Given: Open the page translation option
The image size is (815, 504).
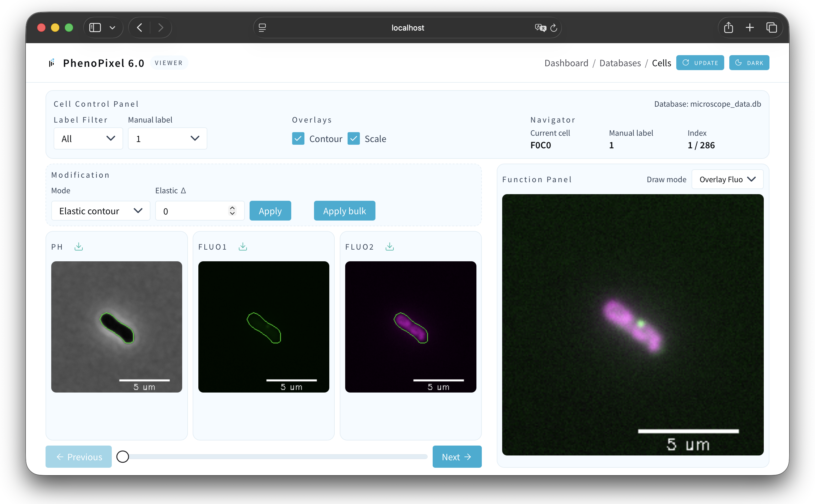Looking at the screenshot, I should click(x=540, y=28).
